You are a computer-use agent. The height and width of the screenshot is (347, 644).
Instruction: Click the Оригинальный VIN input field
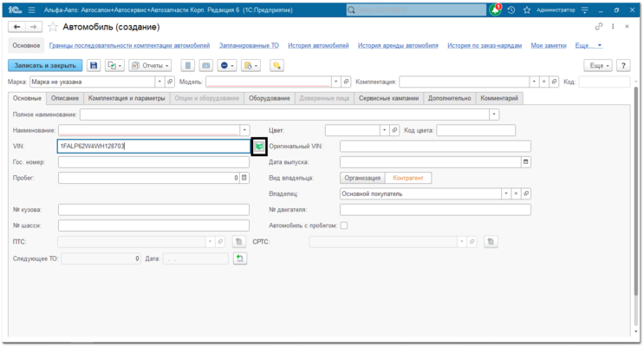point(435,147)
